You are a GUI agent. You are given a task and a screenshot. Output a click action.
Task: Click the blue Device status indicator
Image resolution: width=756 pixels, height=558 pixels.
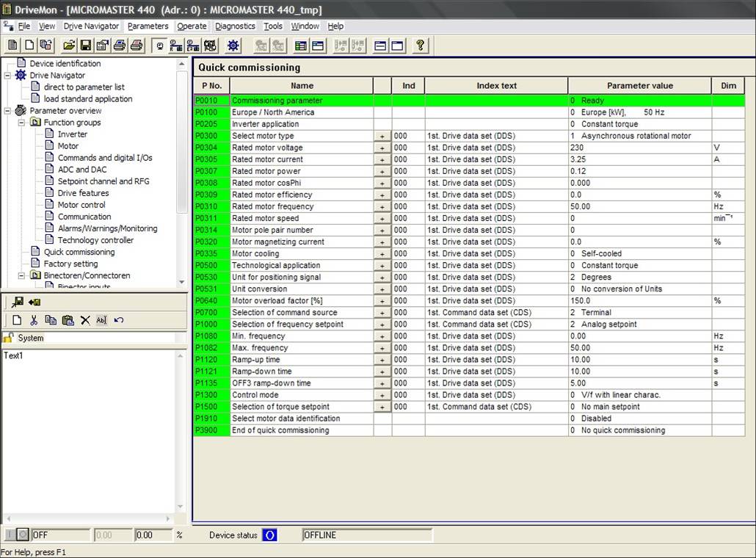270,535
